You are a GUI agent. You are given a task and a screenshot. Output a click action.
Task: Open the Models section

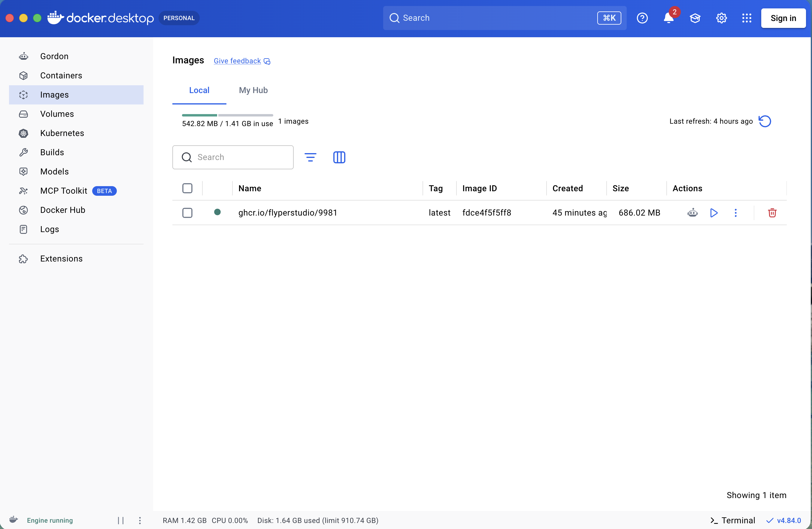[76, 171]
